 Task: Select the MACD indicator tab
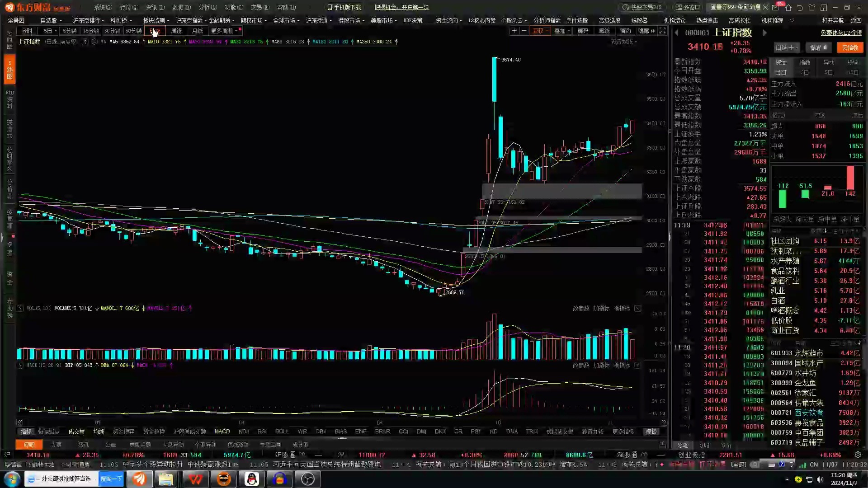click(222, 432)
